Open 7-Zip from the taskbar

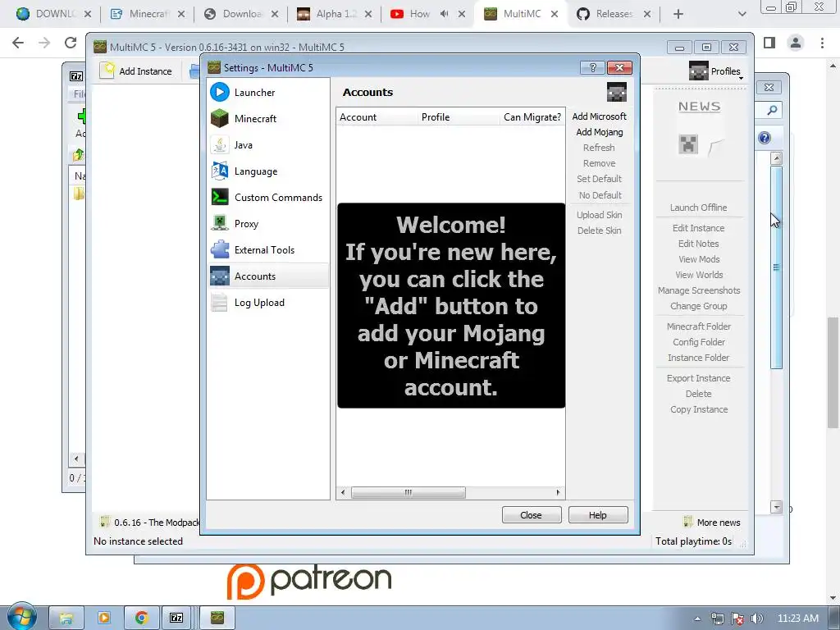click(176, 618)
